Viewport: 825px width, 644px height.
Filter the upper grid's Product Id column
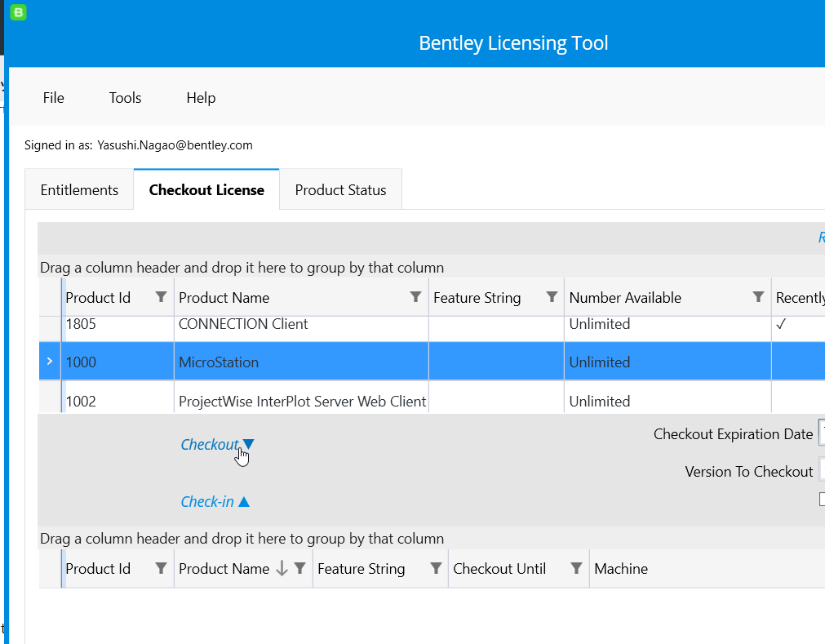[161, 297]
